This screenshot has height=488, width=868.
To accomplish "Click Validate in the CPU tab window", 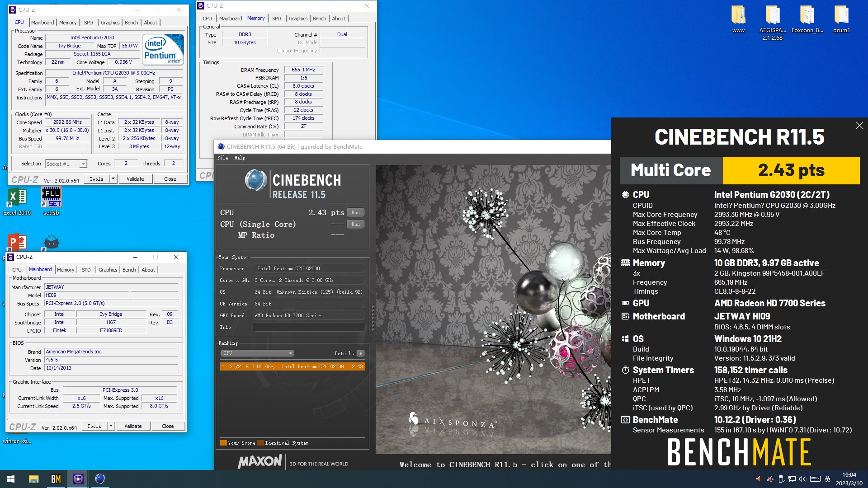I will (135, 179).
